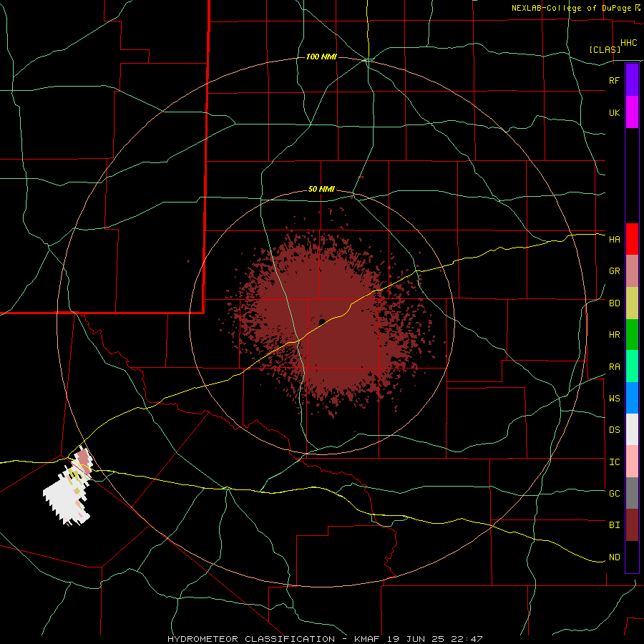Click the HA red legend color swatch
Screen dimensions: 644x644
tap(632, 239)
